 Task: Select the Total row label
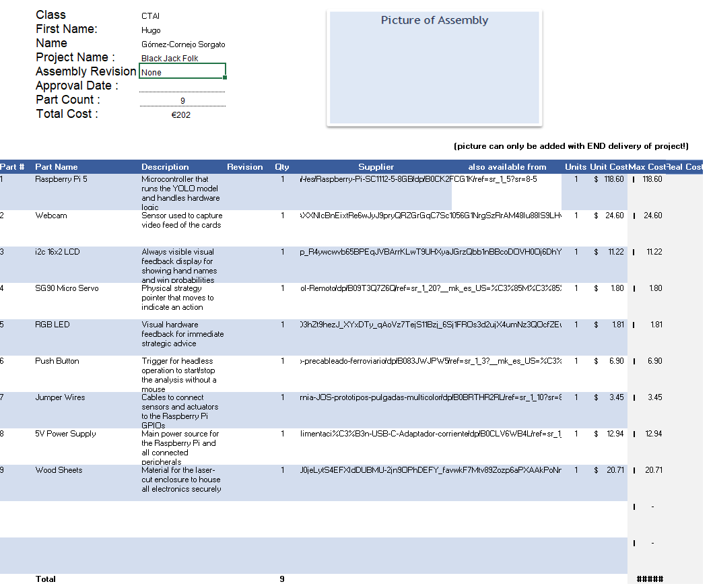46,579
